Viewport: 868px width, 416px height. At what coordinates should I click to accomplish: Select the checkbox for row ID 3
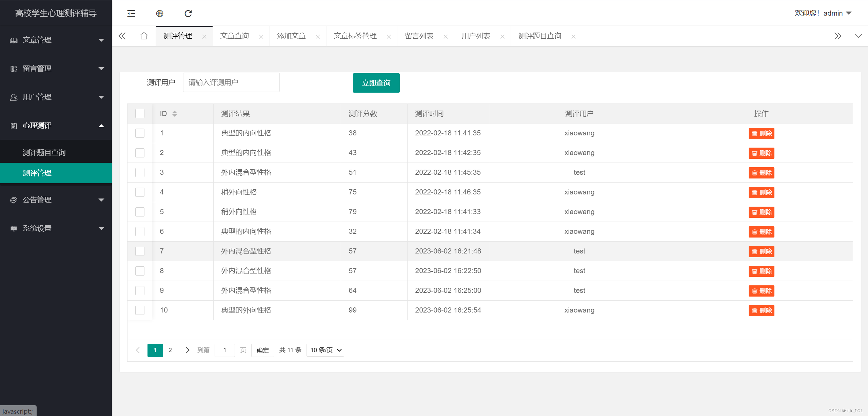click(140, 172)
